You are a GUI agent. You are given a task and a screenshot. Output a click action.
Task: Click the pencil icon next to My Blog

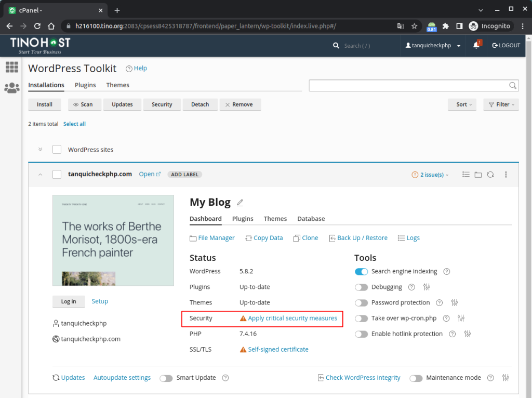[240, 203]
